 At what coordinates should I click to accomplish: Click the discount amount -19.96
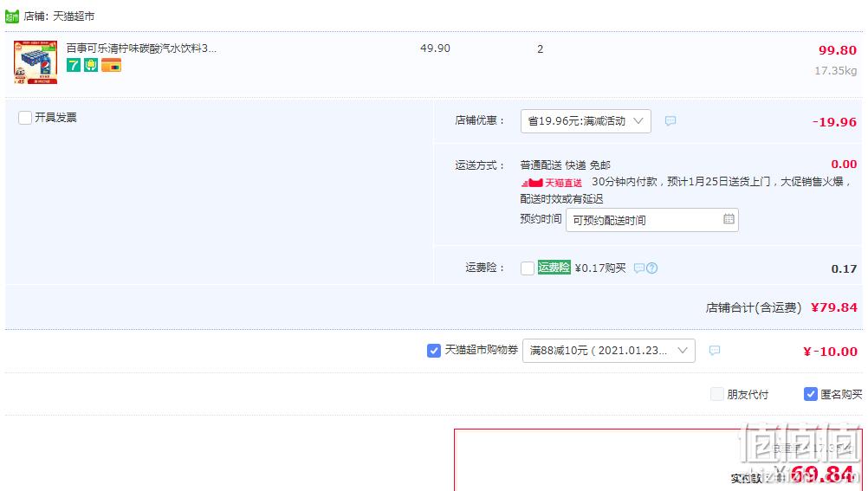(x=834, y=122)
